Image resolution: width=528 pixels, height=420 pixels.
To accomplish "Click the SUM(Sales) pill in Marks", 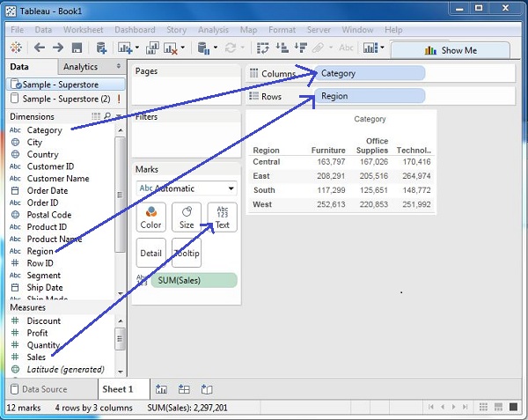I will (x=194, y=280).
